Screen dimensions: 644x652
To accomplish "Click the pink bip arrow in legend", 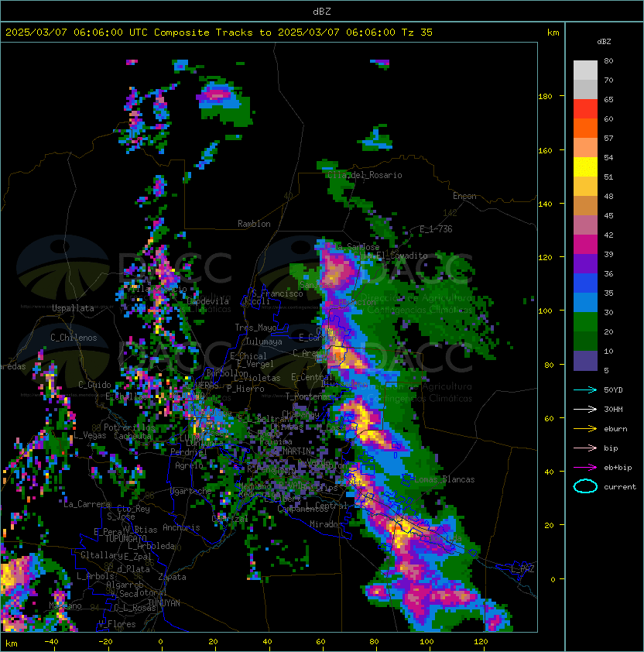I will click(585, 448).
